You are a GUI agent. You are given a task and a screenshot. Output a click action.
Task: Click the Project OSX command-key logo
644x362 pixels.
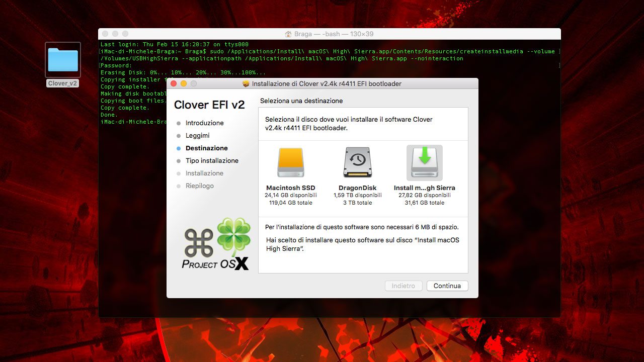199,243
